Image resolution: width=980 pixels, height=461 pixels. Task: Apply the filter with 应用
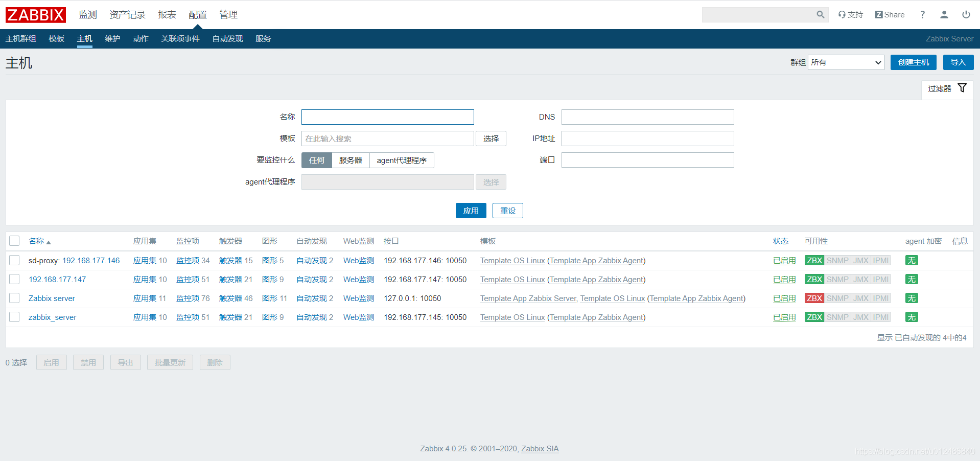tap(471, 211)
